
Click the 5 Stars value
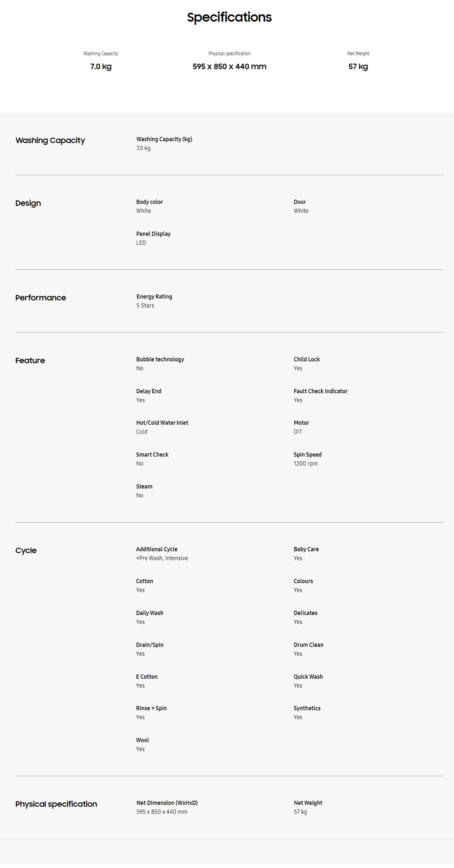[145, 306]
